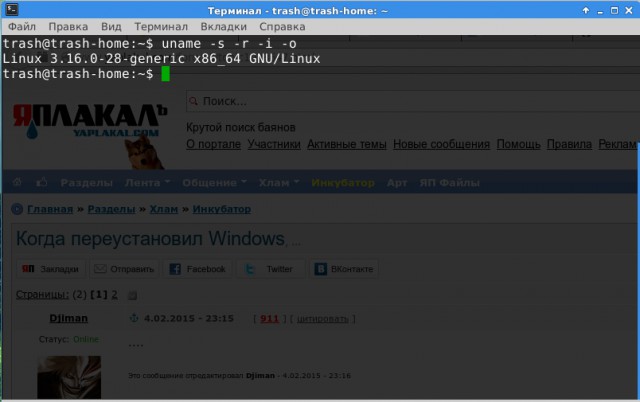Click the green terminal cursor
The height and width of the screenshot is (402, 640).
pos(165,74)
